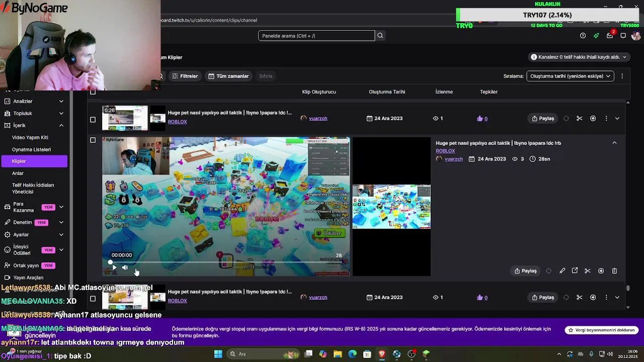Open ROBLOX category link in expanded clip
Viewport: 644px width, 362px height.
click(x=445, y=151)
